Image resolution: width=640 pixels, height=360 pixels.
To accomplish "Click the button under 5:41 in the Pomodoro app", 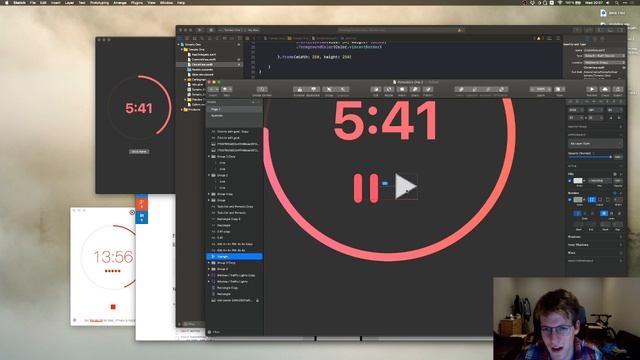I will (139, 151).
